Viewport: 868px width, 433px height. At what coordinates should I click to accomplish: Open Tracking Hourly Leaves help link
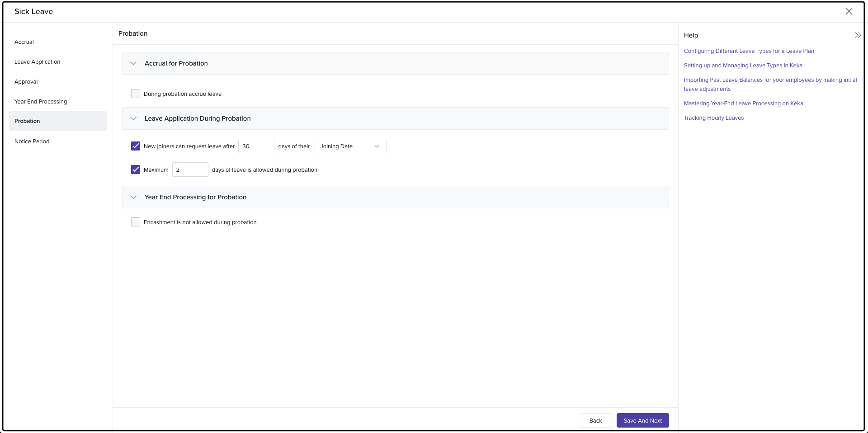713,118
